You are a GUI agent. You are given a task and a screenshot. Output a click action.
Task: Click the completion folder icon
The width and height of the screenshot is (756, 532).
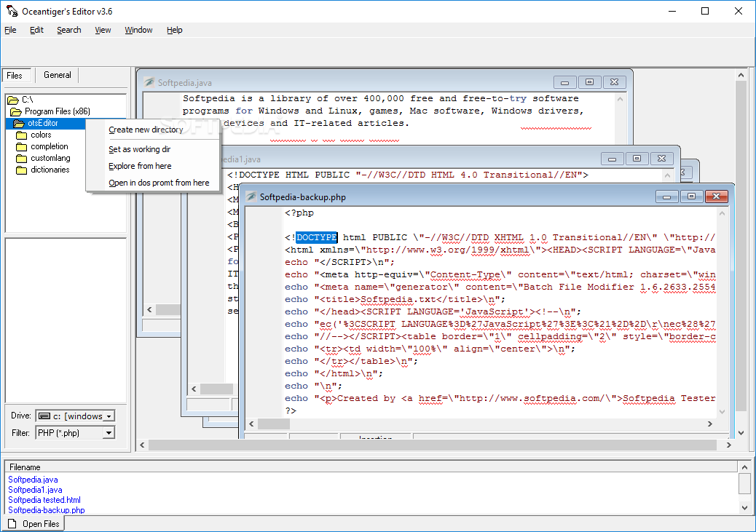click(x=21, y=146)
